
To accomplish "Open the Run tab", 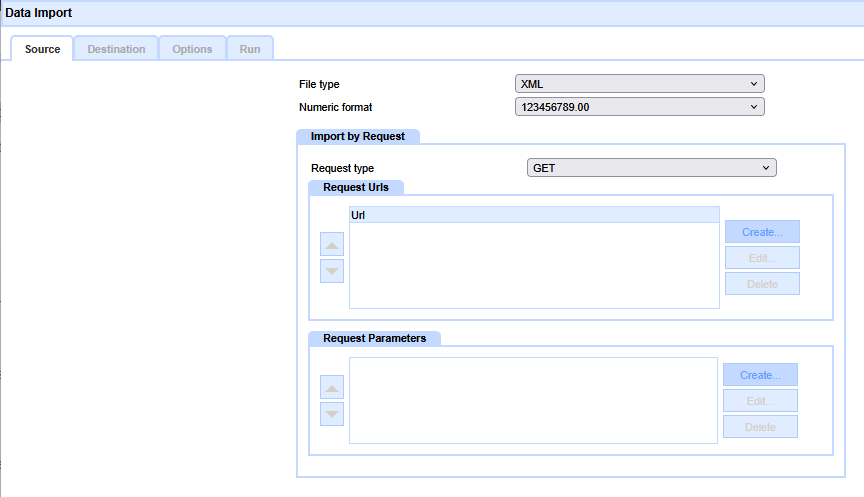I will coord(250,49).
